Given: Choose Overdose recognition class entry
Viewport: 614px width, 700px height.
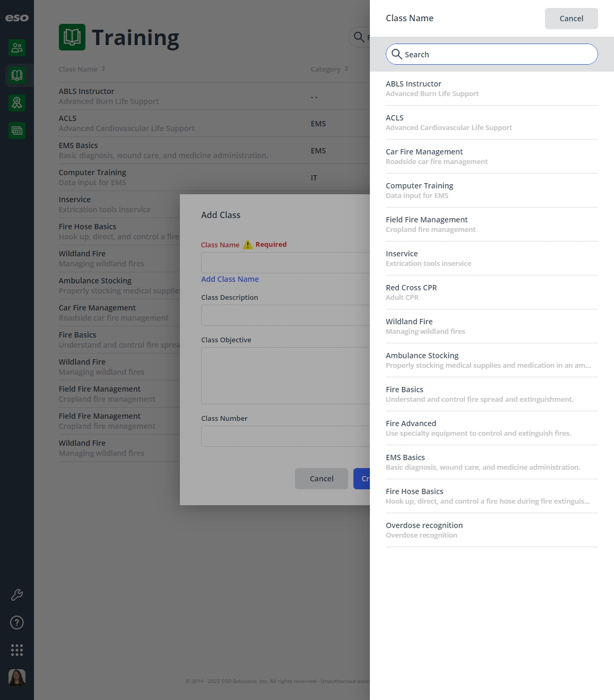Looking at the screenshot, I should [492, 530].
